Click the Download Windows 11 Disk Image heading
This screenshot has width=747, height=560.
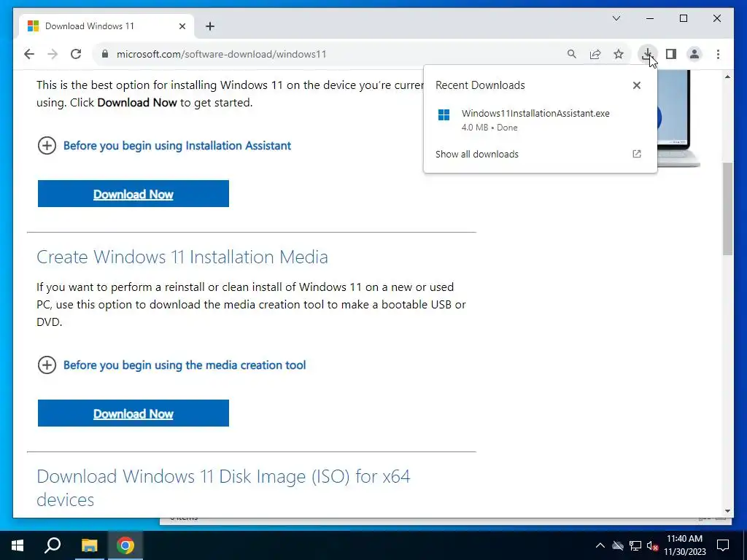pos(223,488)
